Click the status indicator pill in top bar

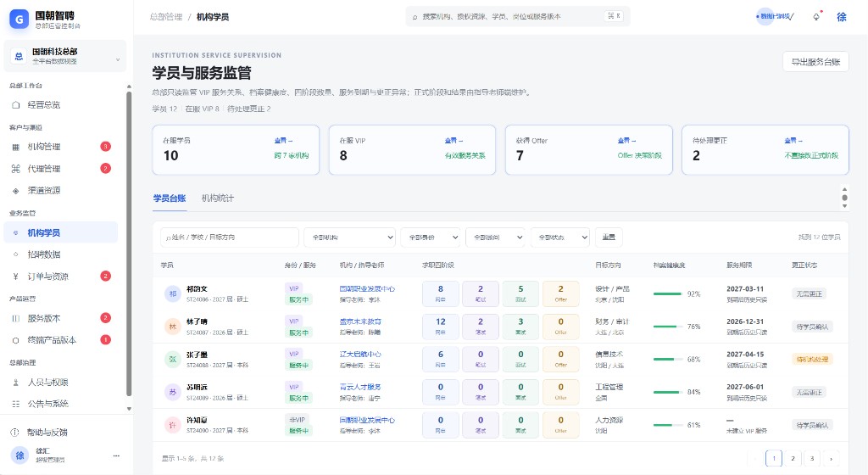[x=775, y=17]
